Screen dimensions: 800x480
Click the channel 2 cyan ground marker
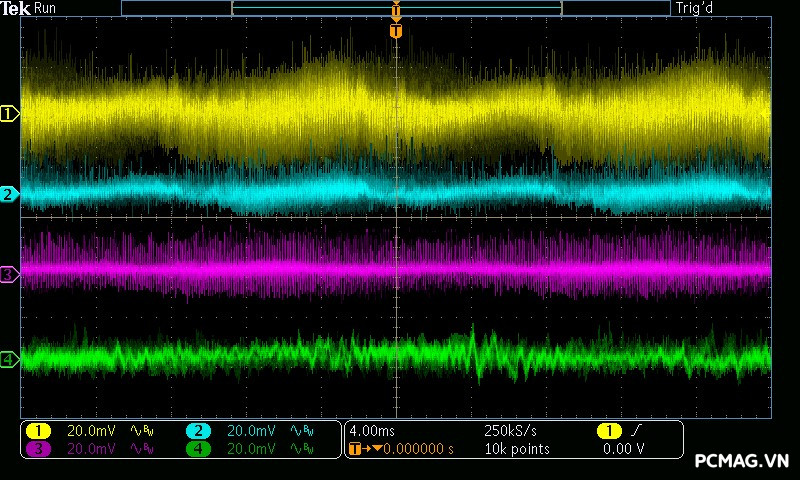9,194
